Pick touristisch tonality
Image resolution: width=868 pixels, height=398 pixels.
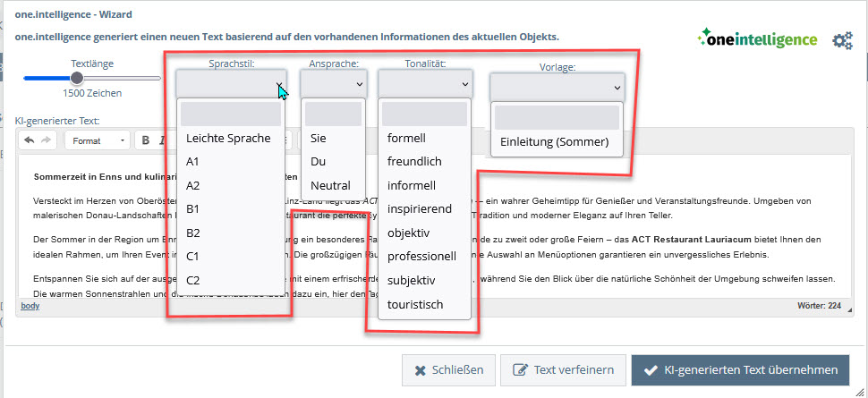424,304
